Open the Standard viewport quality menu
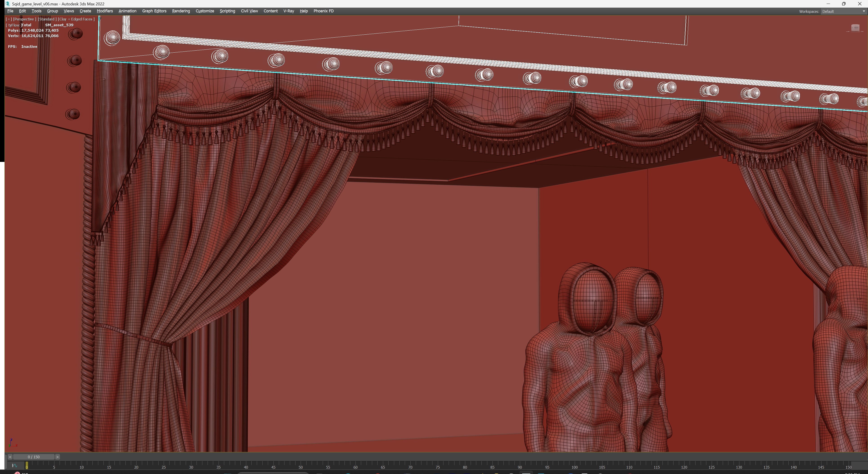Screen dimensions: 868x474 pos(47,19)
